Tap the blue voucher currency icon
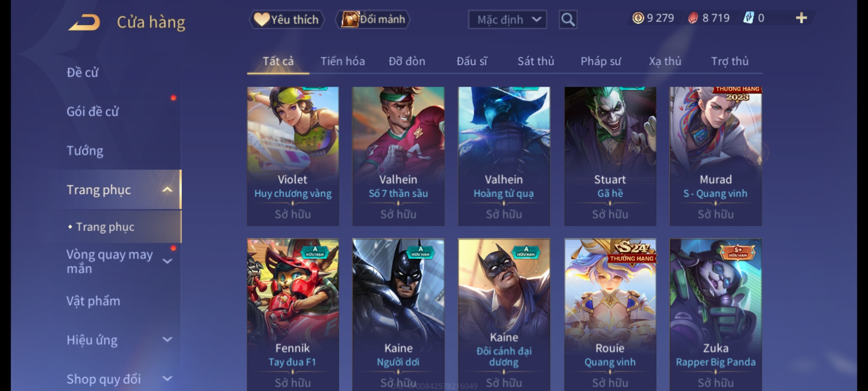The width and height of the screenshot is (868, 391). (748, 18)
